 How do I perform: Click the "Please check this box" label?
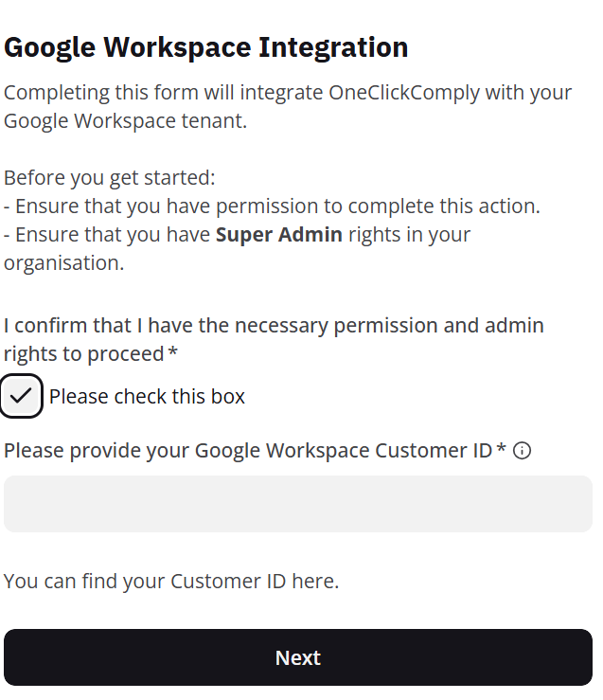coord(147,397)
